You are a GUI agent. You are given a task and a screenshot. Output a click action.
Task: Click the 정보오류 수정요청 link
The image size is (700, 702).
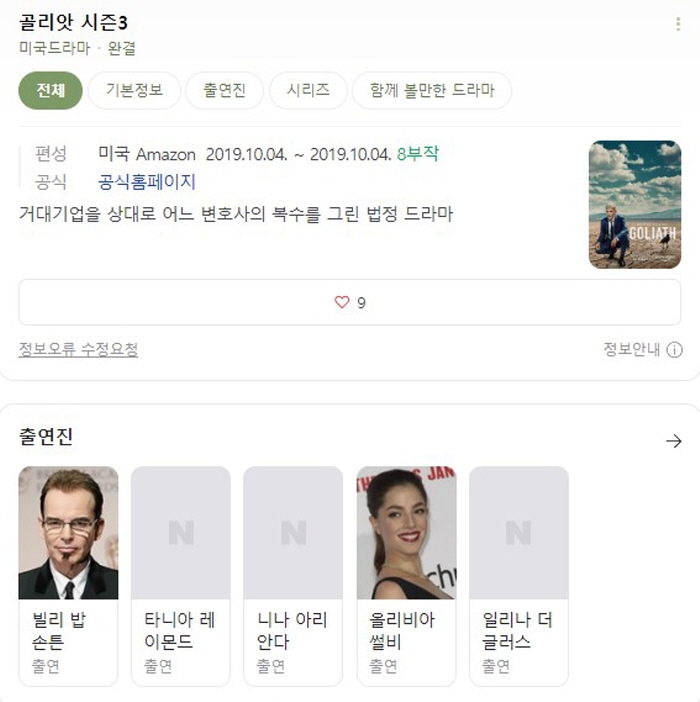tap(78, 349)
